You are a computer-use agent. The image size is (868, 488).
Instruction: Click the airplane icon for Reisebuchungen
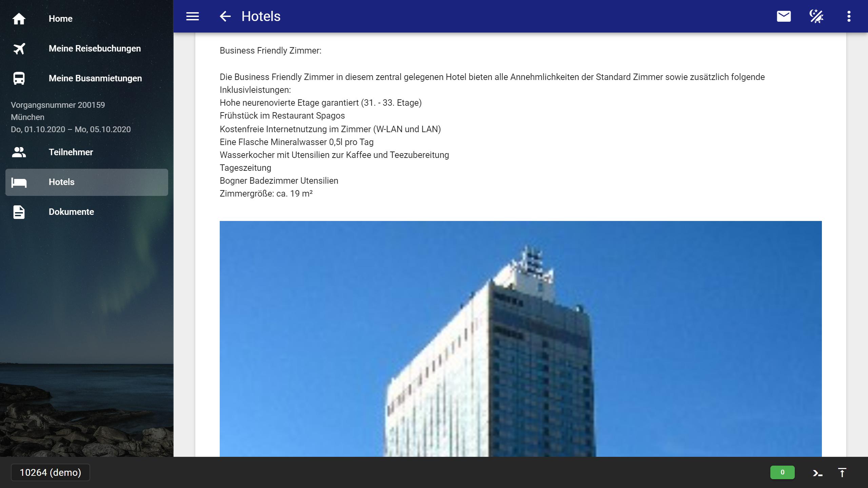pos(19,48)
